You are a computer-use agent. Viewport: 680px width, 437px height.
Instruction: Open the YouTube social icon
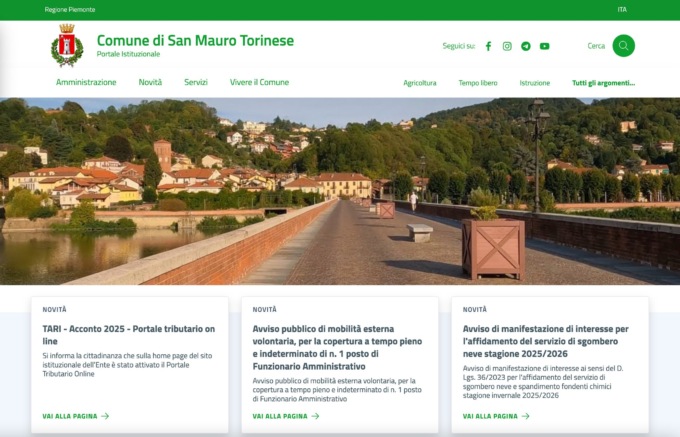[545, 46]
